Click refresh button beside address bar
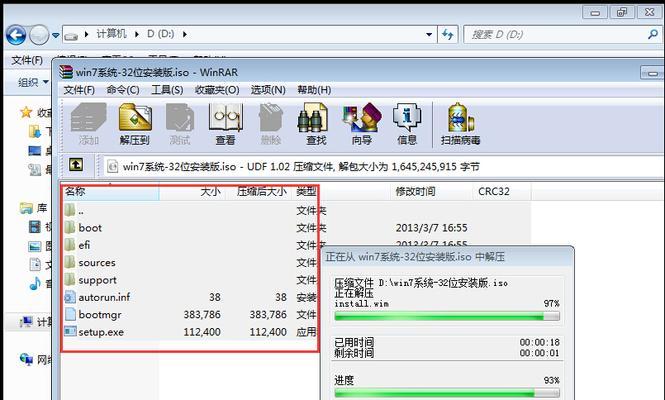Viewport: 665px width, 400px height. [448, 34]
